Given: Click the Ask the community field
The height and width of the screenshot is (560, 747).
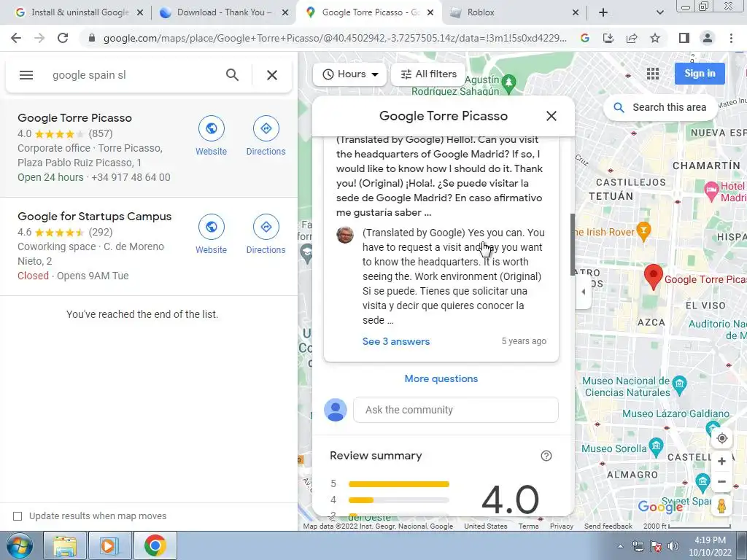Looking at the screenshot, I should point(455,410).
